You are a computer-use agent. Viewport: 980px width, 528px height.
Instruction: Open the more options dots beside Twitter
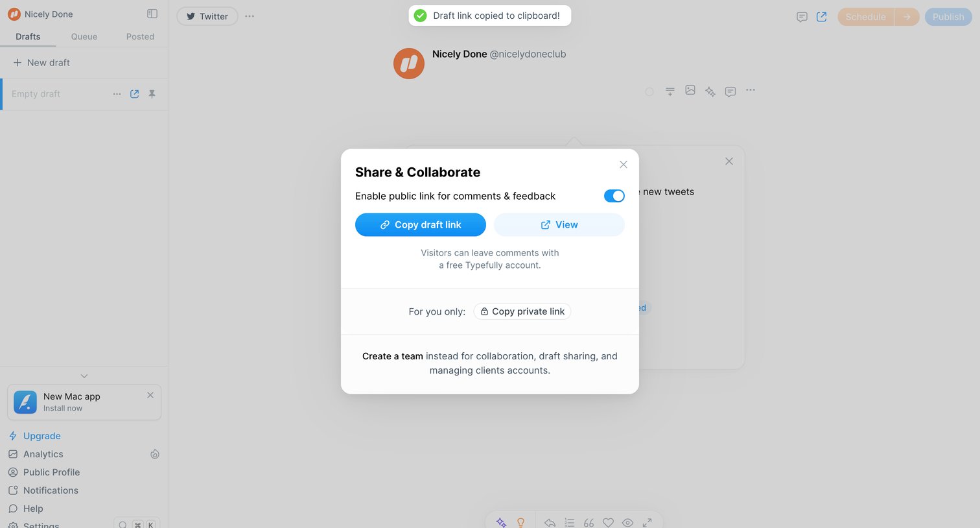[x=250, y=16]
